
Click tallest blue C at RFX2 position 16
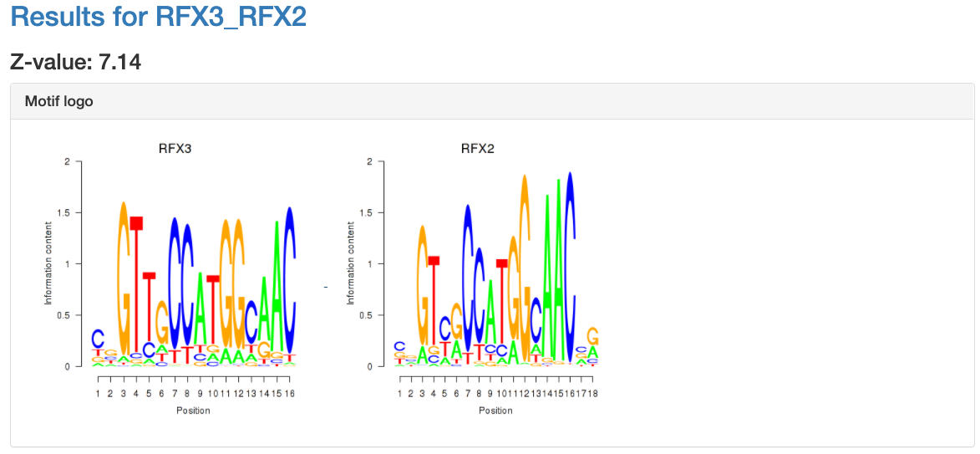(x=570, y=268)
